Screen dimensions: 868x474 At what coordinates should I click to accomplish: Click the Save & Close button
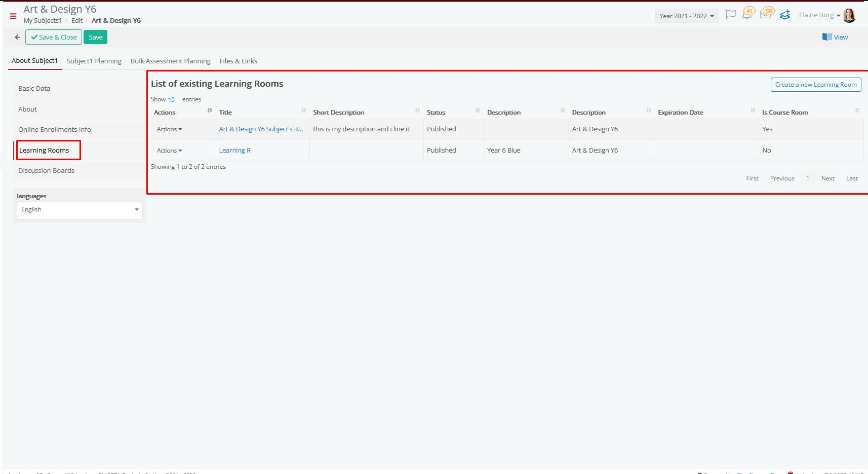pyautogui.click(x=54, y=37)
